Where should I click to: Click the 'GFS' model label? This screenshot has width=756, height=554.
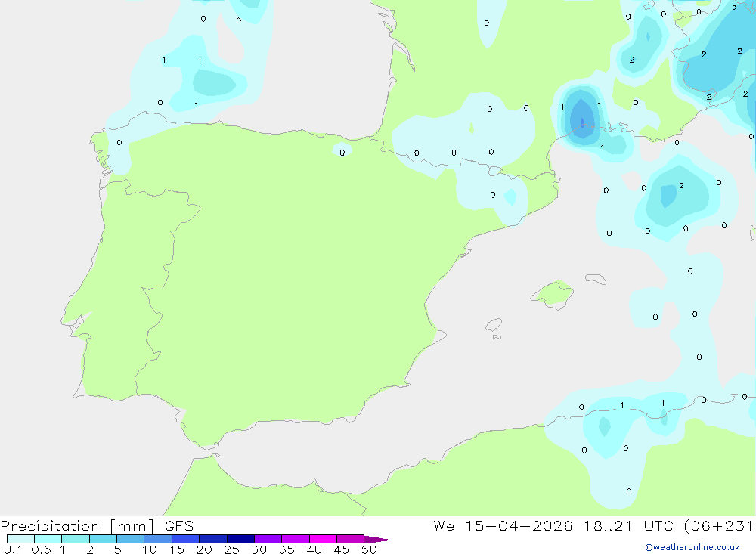(x=179, y=526)
